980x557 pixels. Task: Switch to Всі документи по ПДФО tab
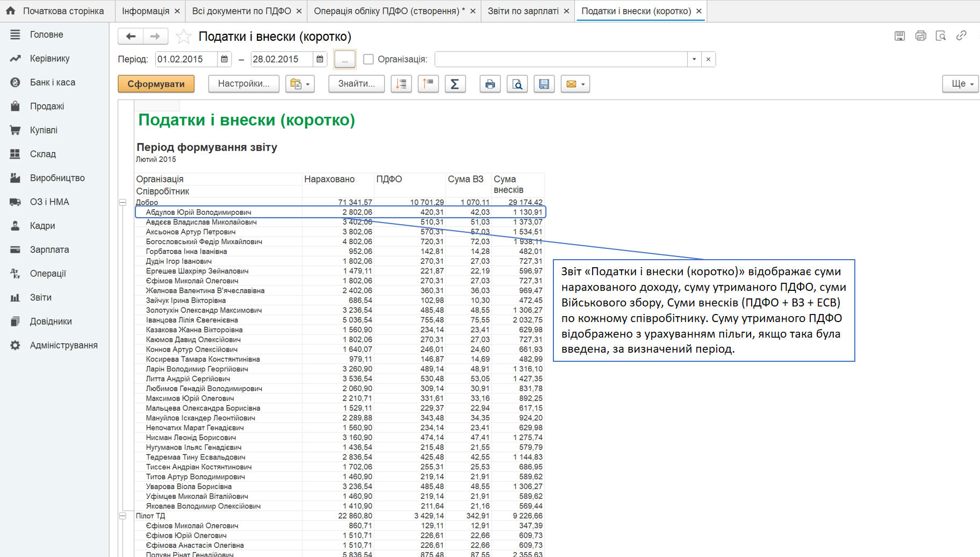[241, 11]
